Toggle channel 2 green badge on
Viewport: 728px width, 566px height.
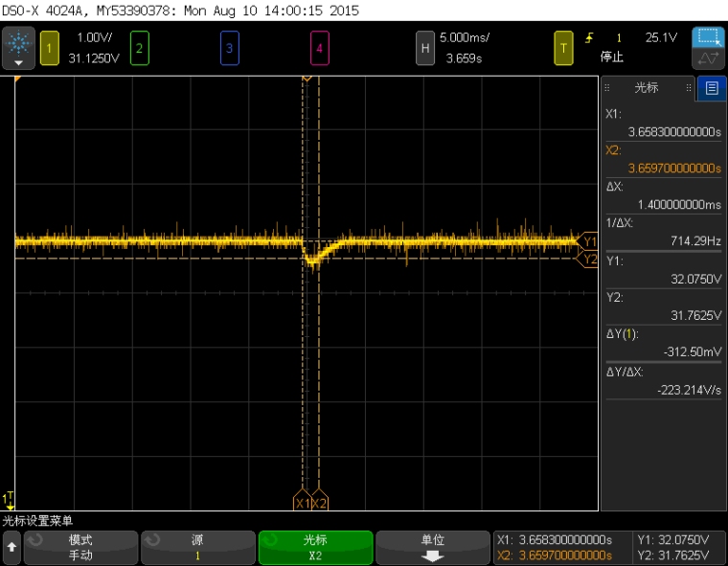pyautogui.click(x=140, y=46)
